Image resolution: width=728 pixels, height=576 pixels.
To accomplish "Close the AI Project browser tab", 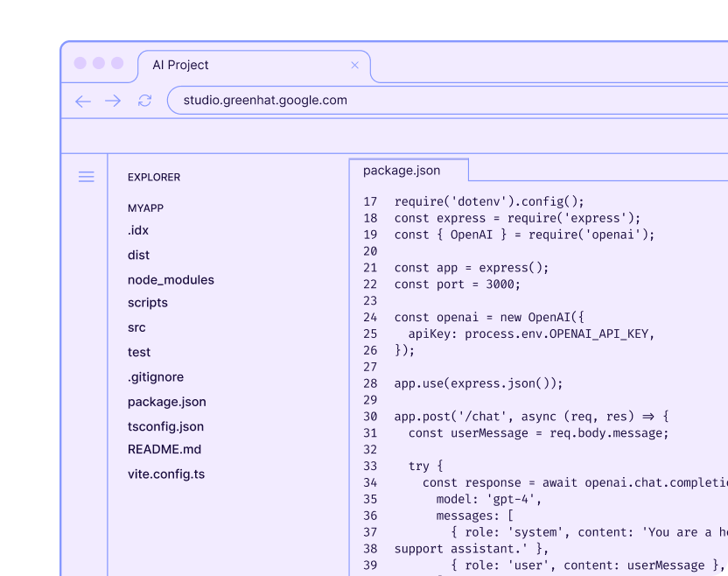I will pos(354,65).
